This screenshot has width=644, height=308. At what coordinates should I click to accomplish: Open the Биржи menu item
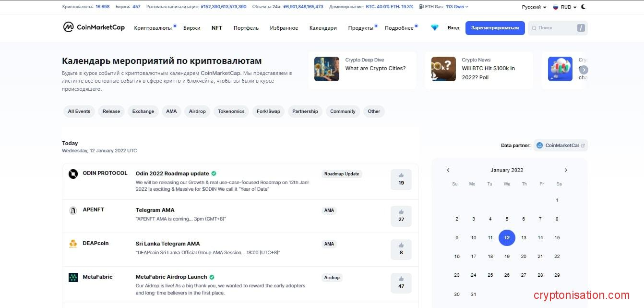click(191, 28)
